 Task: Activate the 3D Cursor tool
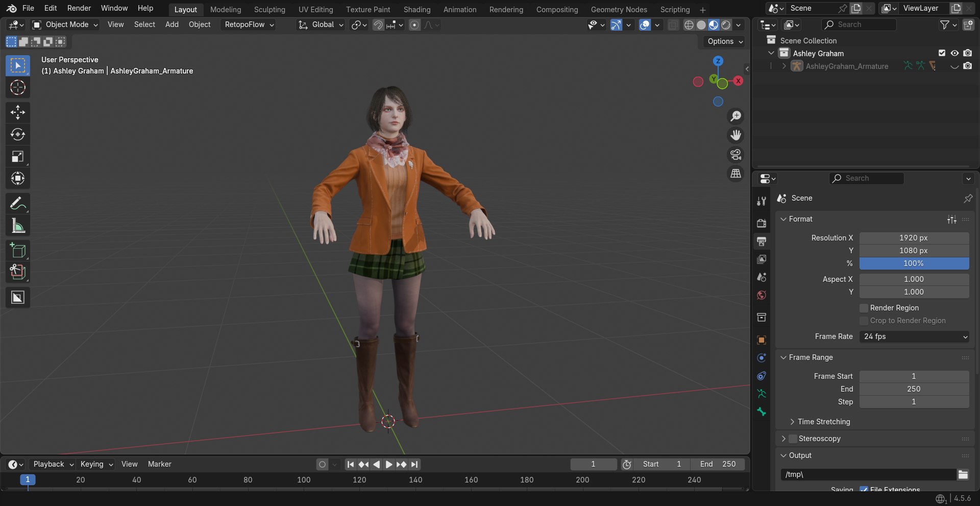[x=18, y=87]
